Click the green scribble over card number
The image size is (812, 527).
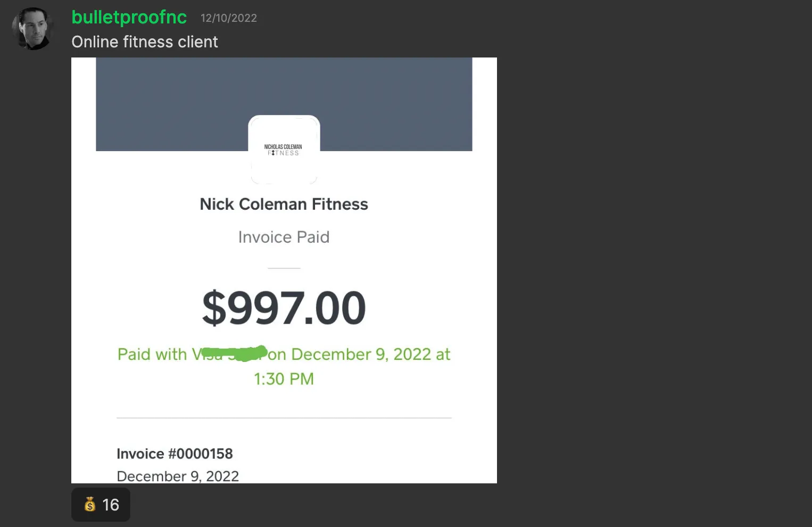pyautogui.click(x=234, y=352)
